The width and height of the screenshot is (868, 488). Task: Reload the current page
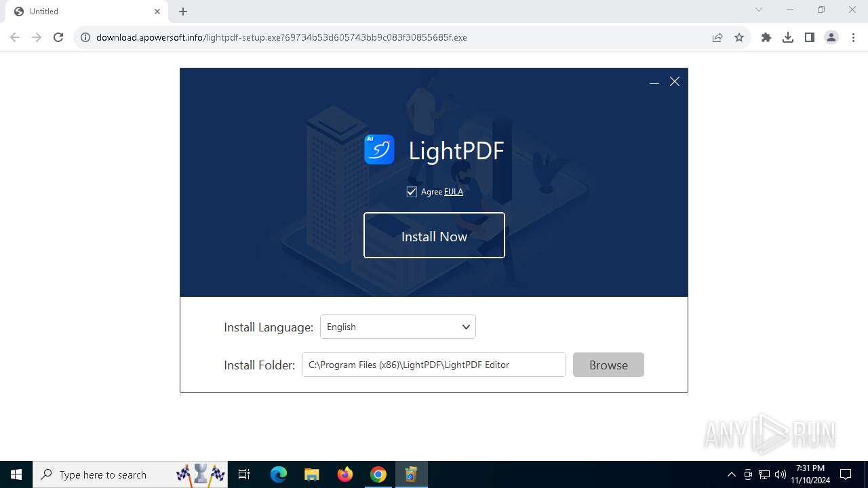pyautogui.click(x=58, y=37)
